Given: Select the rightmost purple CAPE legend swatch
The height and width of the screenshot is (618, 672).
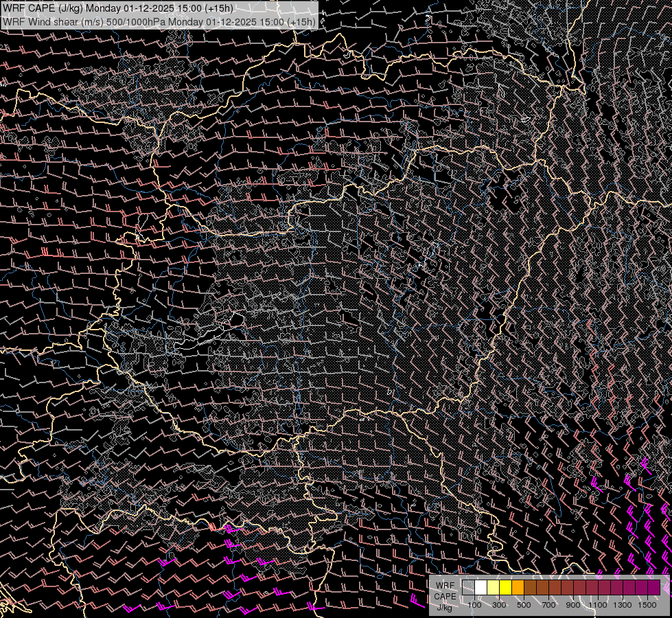Looking at the screenshot, I should coord(653,587).
